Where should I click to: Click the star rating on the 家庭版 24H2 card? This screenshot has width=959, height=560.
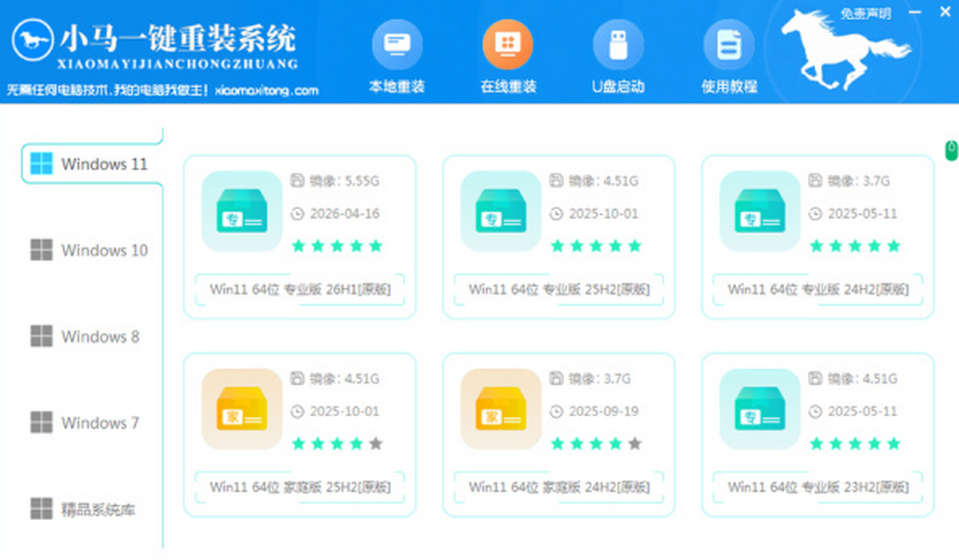pyautogui.click(x=596, y=443)
